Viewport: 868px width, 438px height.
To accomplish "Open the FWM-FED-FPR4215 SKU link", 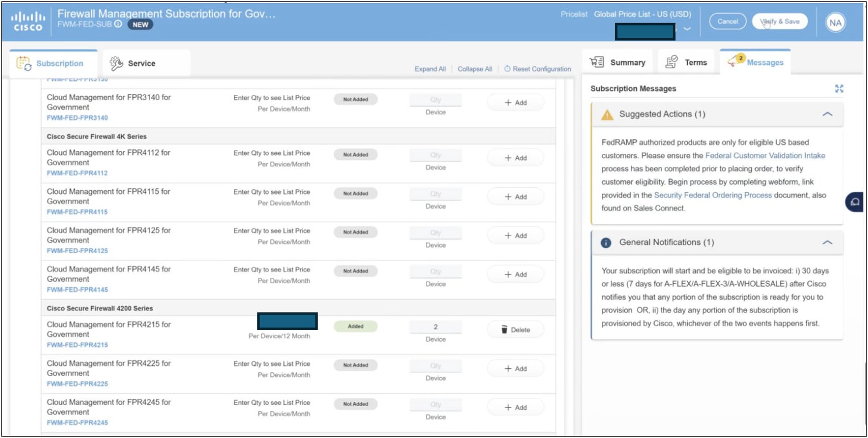I will (x=77, y=345).
